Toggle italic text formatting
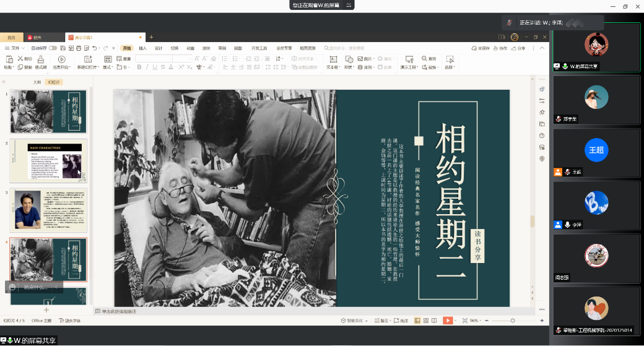Viewport: 644px width, 346px height. [x=146, y=67]
